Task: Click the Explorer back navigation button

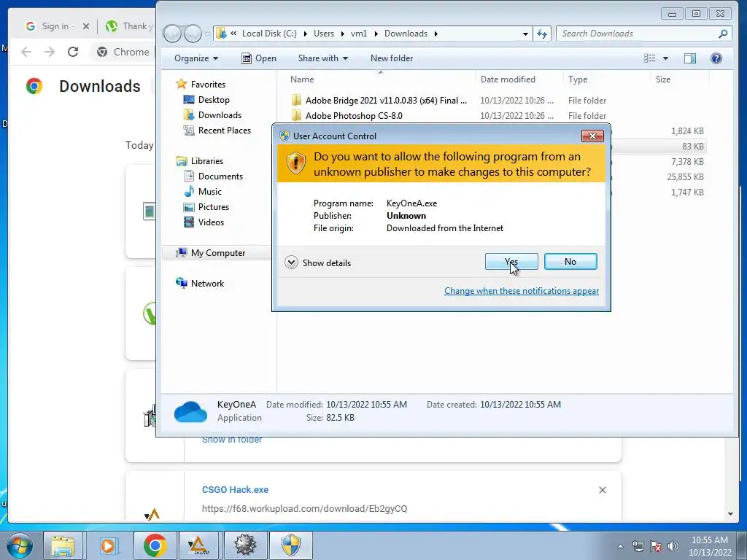Action: (x=172, y=34)
